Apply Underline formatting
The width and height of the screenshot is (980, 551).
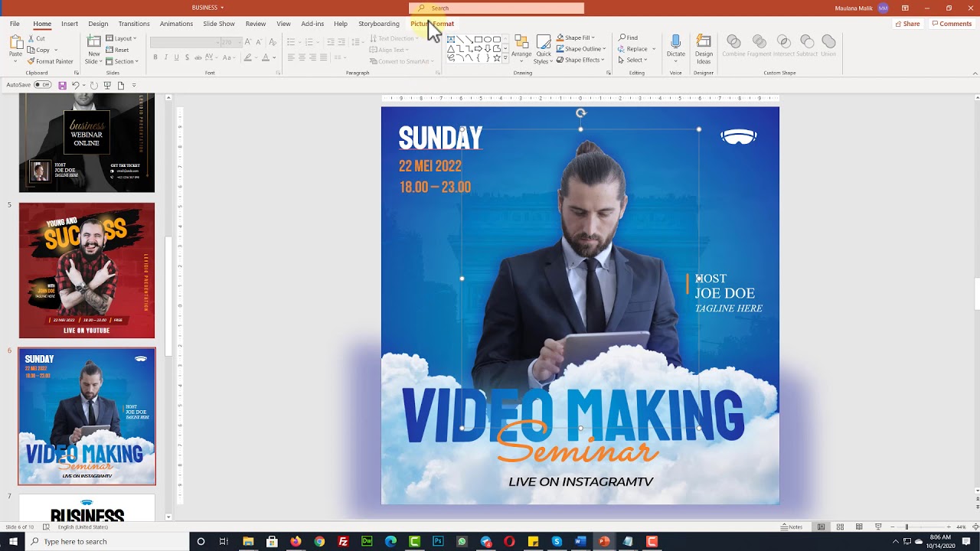coord(177,57)
